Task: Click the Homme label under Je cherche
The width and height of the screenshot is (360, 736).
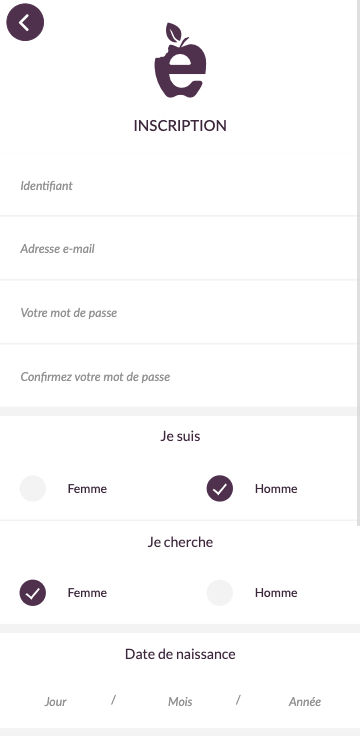Action: coord(276,593)
